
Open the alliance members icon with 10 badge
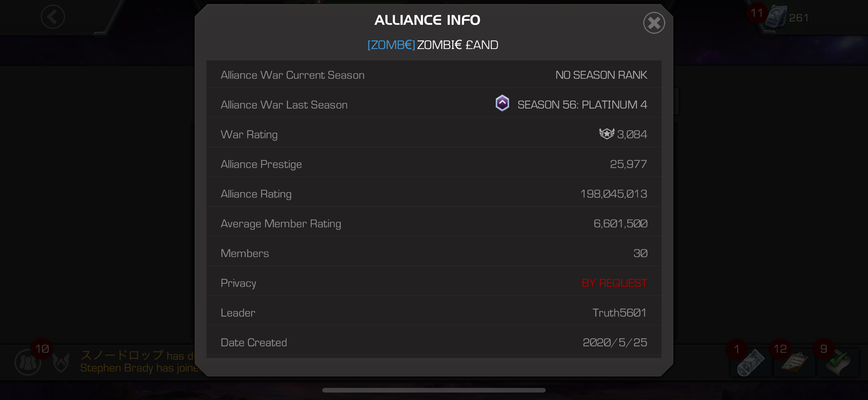tap(28, 362)
